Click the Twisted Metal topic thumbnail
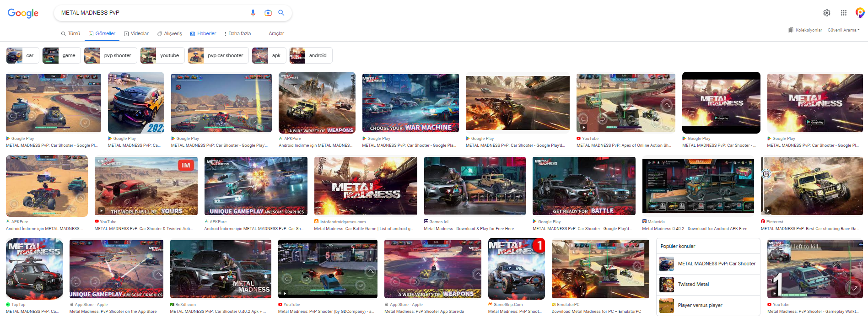Viewport: 868px width, 323px height. pyautogui.click(x=667, y=285)
